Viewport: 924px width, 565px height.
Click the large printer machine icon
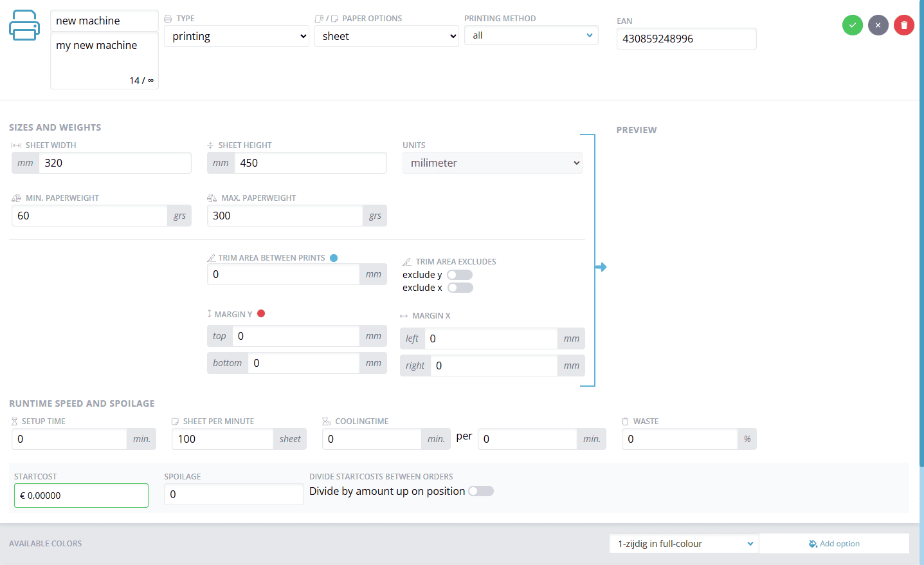coord(24,26)
